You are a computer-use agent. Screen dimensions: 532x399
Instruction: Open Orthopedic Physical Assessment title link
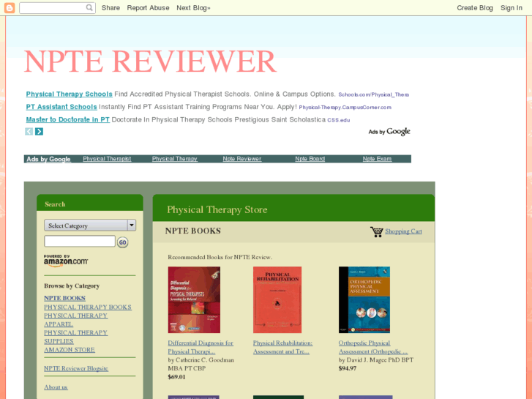pos(373,347)
